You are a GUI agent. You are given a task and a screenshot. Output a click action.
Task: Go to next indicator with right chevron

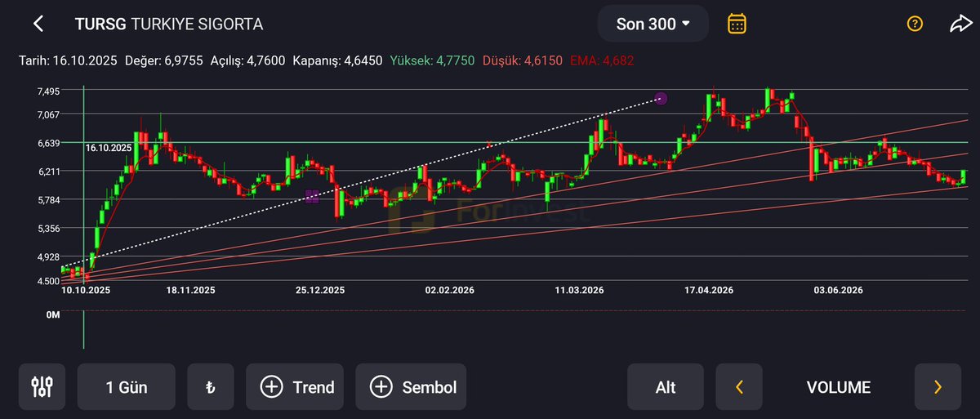coord(938,387)
